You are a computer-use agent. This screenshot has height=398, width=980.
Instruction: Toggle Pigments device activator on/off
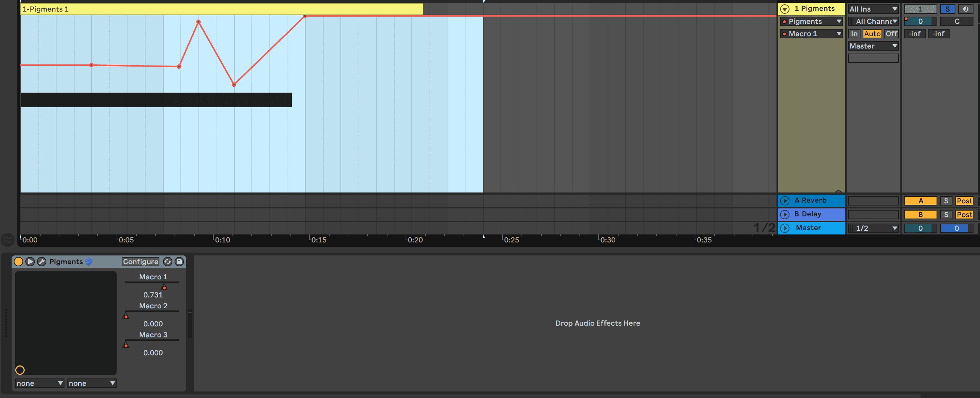18,262
